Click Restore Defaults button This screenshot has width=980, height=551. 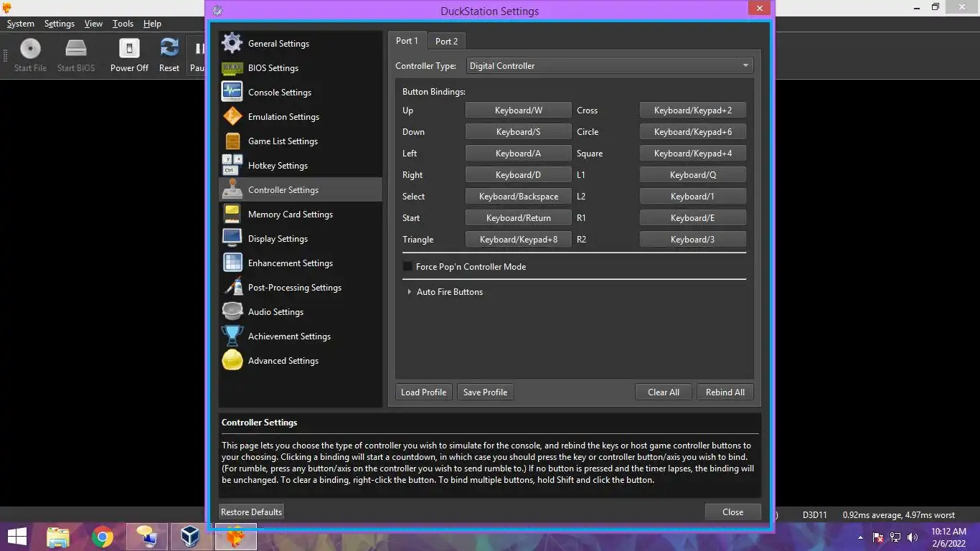click(x=251, y=512)
